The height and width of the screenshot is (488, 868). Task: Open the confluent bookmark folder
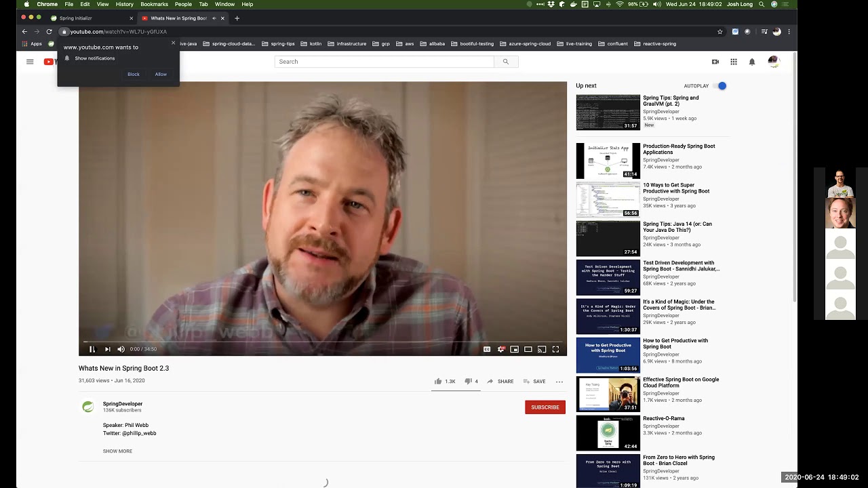point(612,44)
